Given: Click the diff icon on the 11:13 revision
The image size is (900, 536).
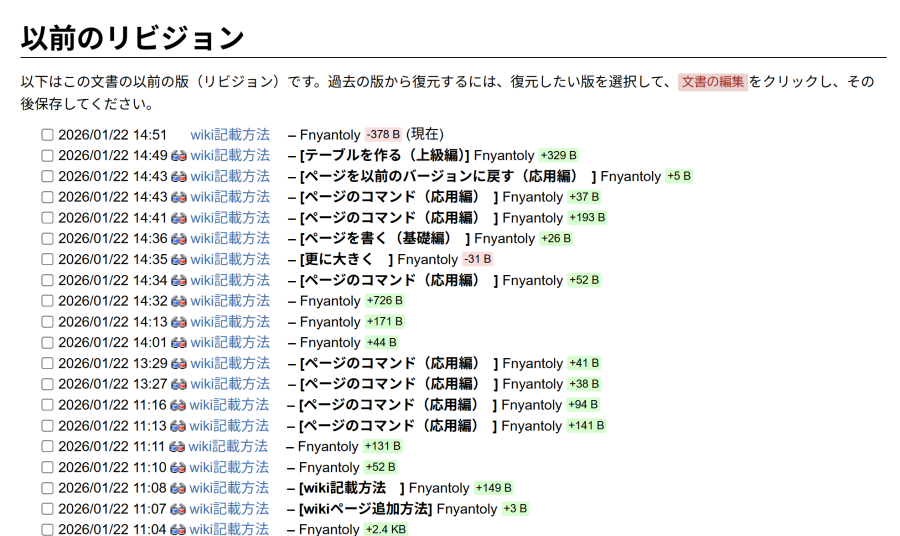Looking at the screenshot, I should 178,426.
